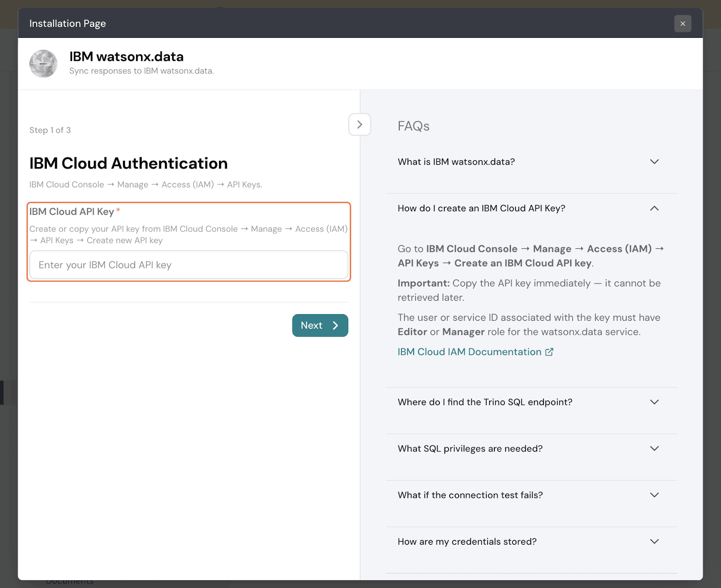Focus the Enter your IBM Cloud API key field
Screen dimensions: 721x588
click(188, 265)
